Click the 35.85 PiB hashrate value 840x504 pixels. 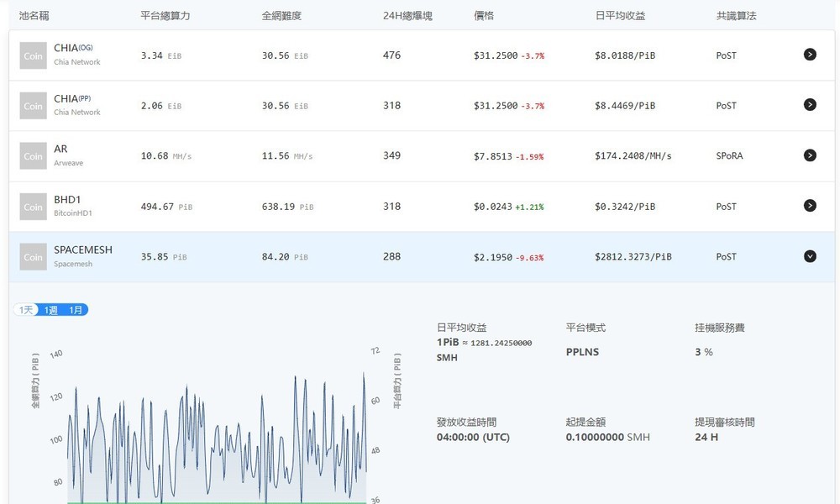click(164, 257)
